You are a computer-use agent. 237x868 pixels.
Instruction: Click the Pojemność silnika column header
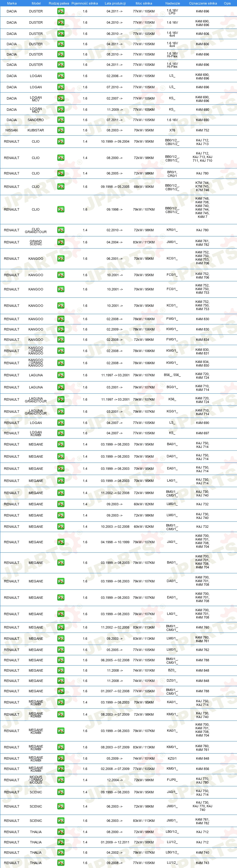click(85, 3)
